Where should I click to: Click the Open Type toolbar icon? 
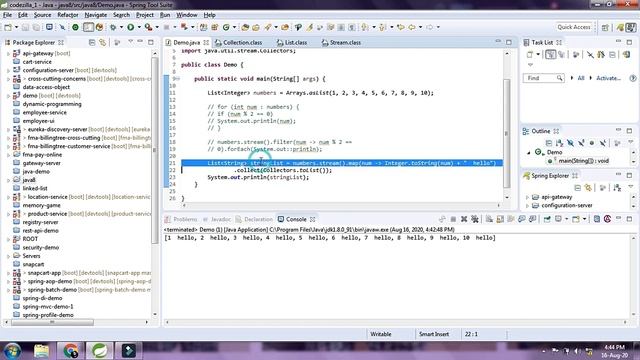coord(245,27)
